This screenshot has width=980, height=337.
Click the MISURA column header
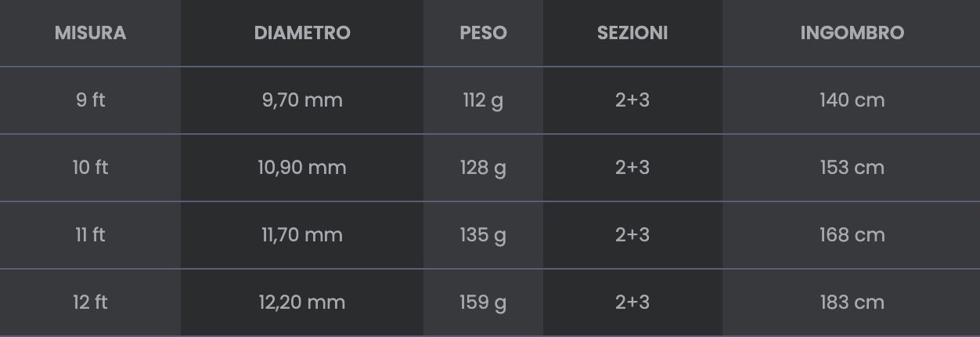(90, 33)
